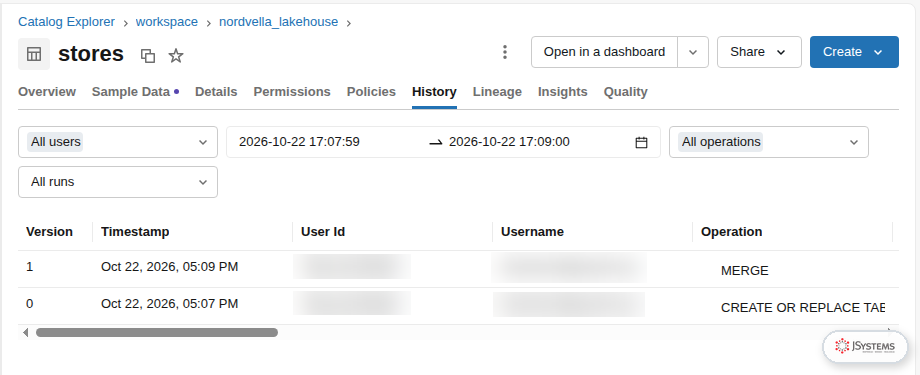Go to Catalog Explorer breadcrumb

67,22
